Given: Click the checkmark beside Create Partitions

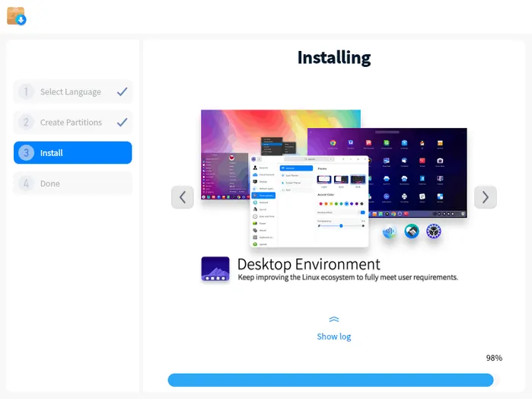Looking at the screenshot, I should [122, 123].
